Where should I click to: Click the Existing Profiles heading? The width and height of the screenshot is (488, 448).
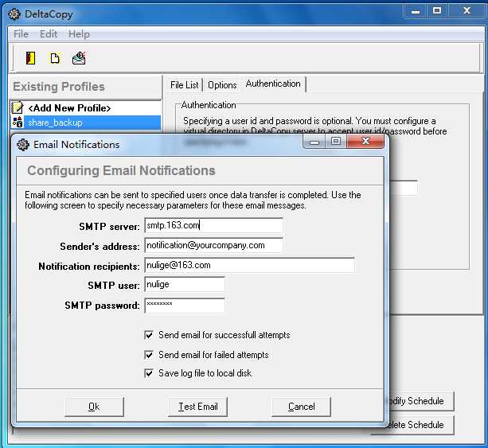pos(59,87)
